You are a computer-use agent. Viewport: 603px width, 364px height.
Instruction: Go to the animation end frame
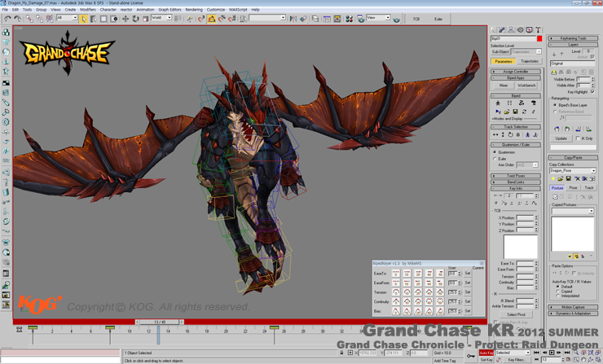pos(567,353)
